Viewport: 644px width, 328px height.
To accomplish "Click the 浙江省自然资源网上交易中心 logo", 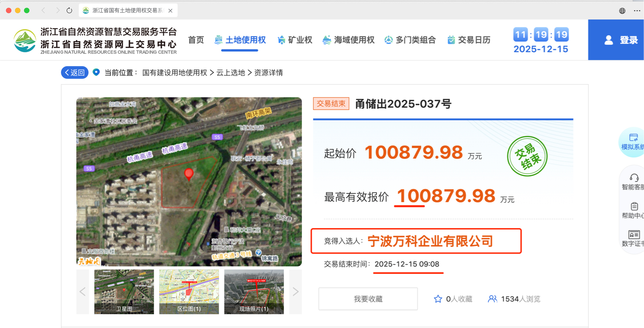I will coord(95,40).
